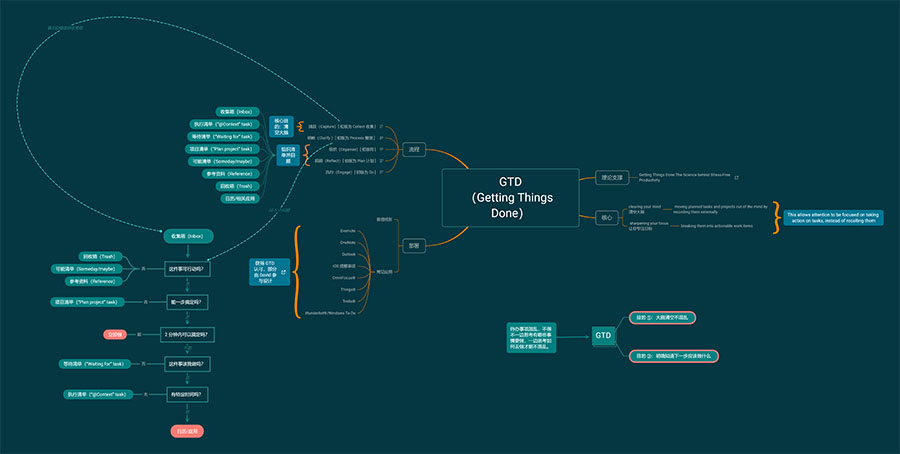Select the Trello app item
The width and height of the screenshot is (900, 454).
[x=349, y=301]
